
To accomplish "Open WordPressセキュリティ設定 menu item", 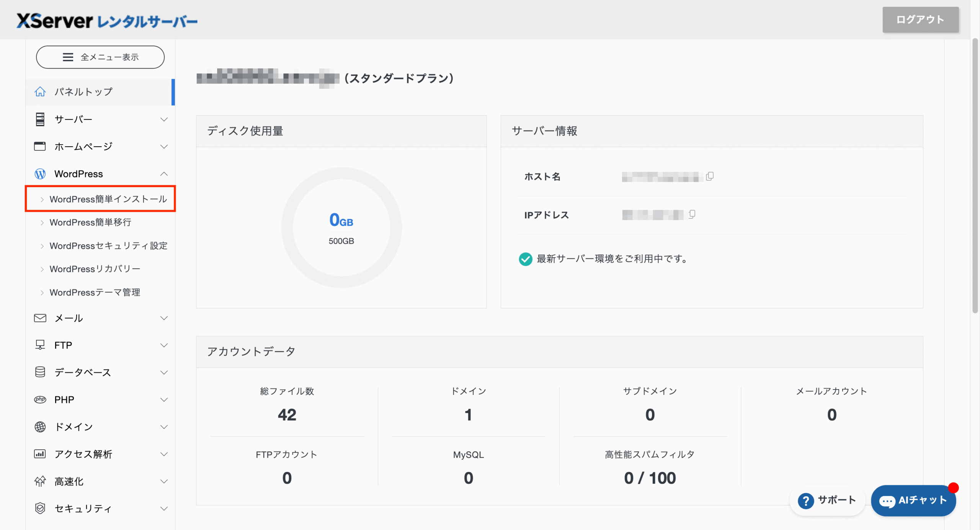I will click(x=100, y=246).
